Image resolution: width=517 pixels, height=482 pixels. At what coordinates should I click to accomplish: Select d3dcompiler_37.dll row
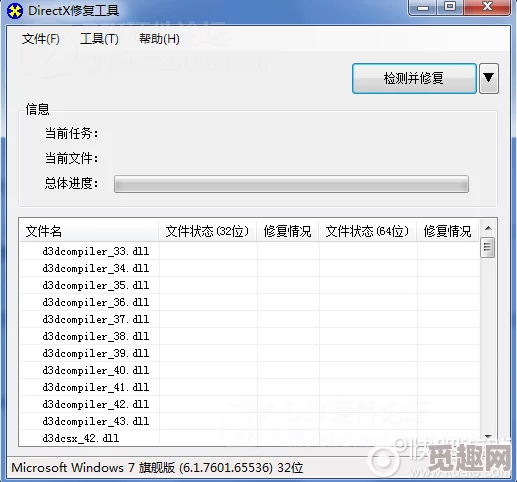coord(249,319)
